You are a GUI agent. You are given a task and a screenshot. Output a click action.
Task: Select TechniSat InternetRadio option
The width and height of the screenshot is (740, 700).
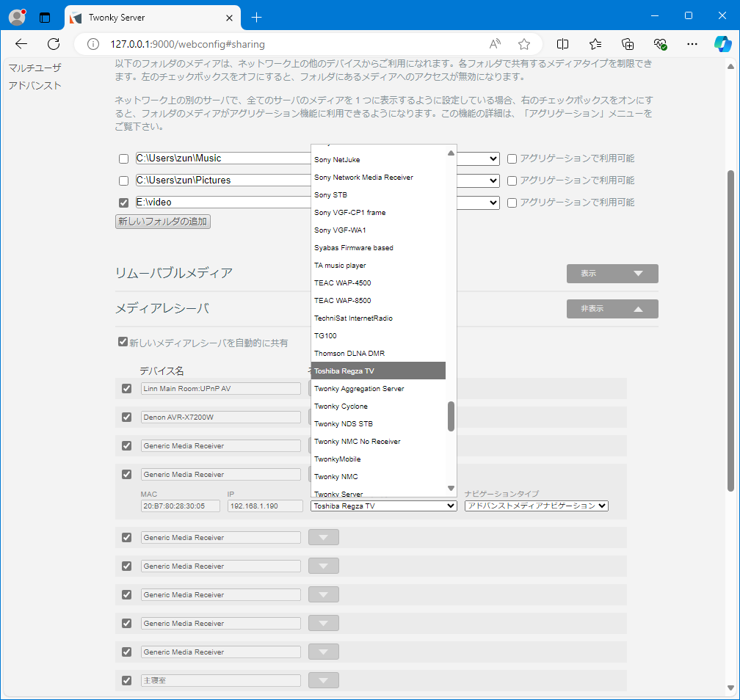378,318
